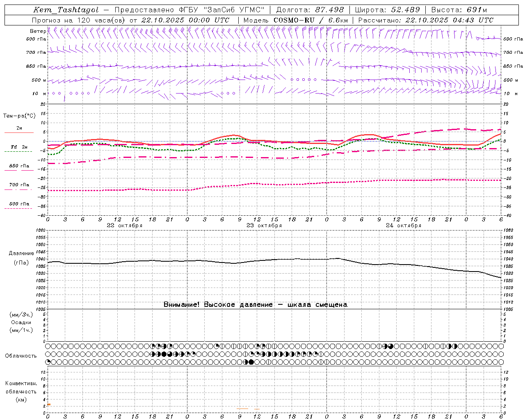Click the red solid 2м legend line
Viewport: 525px width, 420px height.
(x=19, y=132)
